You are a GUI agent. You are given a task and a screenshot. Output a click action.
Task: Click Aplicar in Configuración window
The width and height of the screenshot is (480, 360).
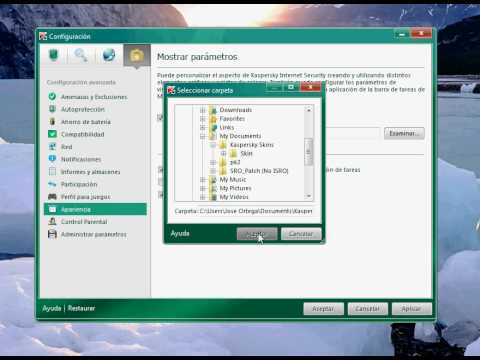(x=411, y=309)
